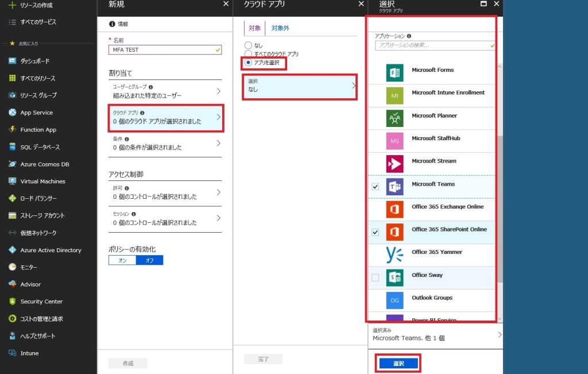The height and width of the screenshot is (374, 588).
Task: Click the Microsoft Stream app icon
Action: point(394,164)
